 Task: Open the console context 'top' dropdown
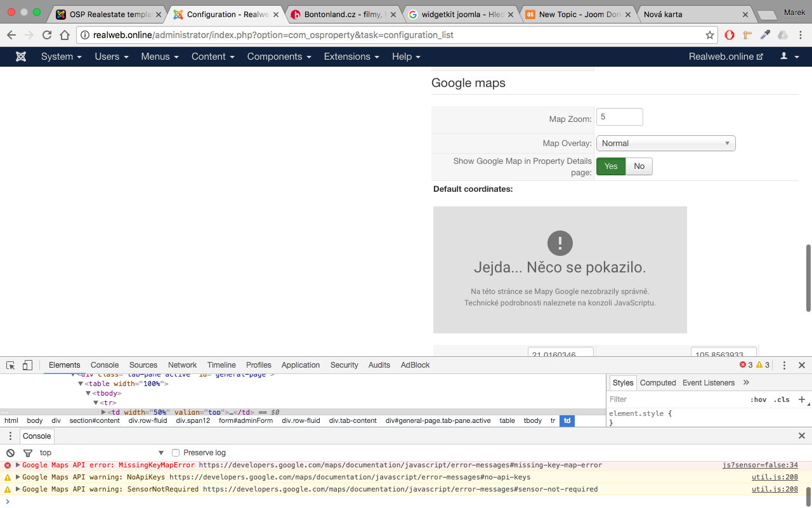[x=101, y=453]
